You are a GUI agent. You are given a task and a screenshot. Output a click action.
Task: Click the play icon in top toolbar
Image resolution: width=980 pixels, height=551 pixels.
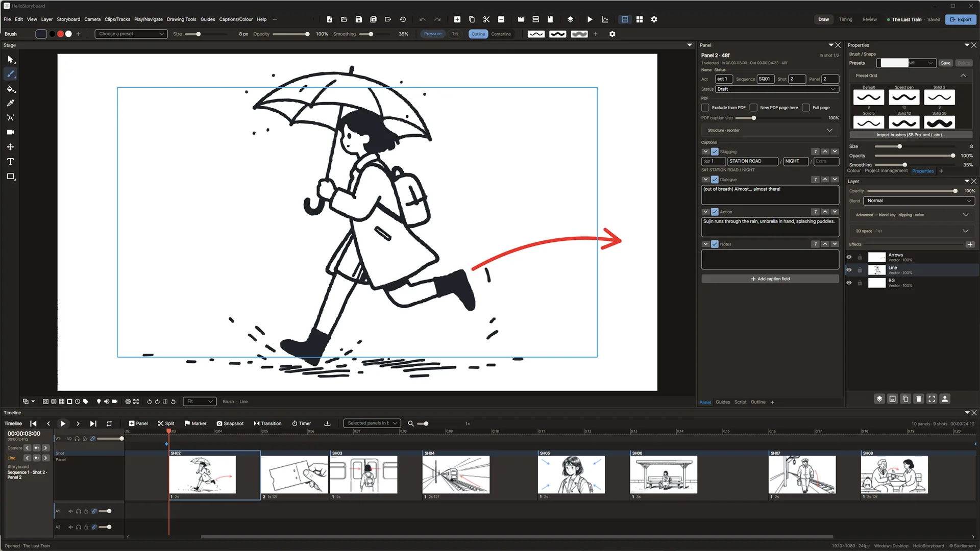590,19
